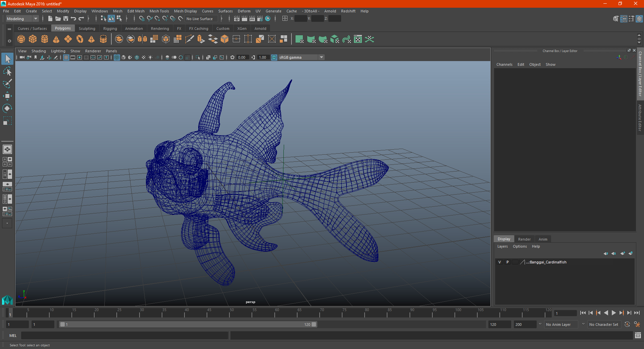Activate the Select tool in the toolbox
644x349 pixels.
click(x=7, y=59)
